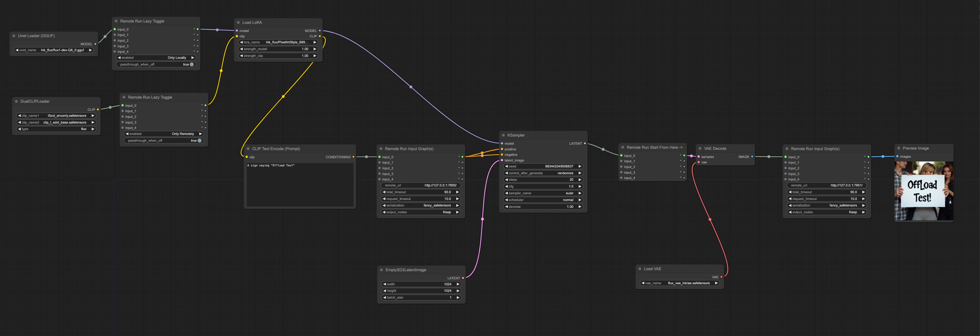The image size is (980, 336).
Task: Decrease request_timeout in the node with URL 7851
Action: point(790,199)
